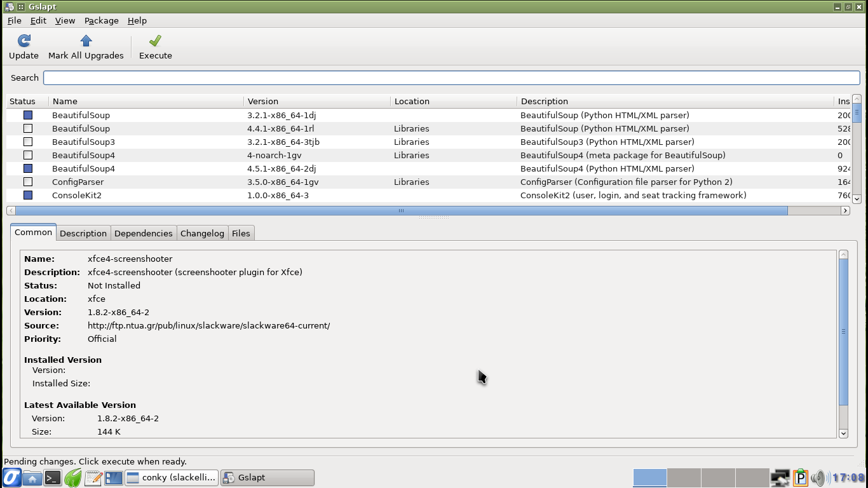Viewport: 868px width, 488px height.
Task: Sort package list by Name column
Action: click(146, 101)
